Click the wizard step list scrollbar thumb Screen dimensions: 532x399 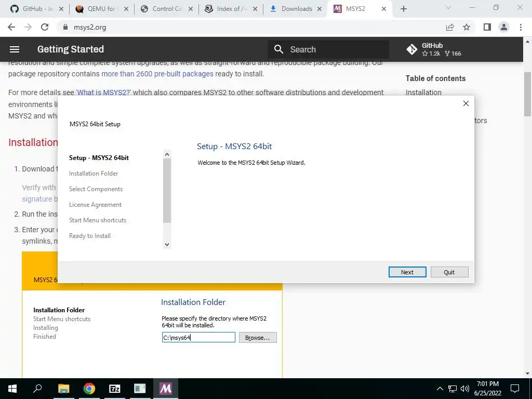(x=167, y=191)
